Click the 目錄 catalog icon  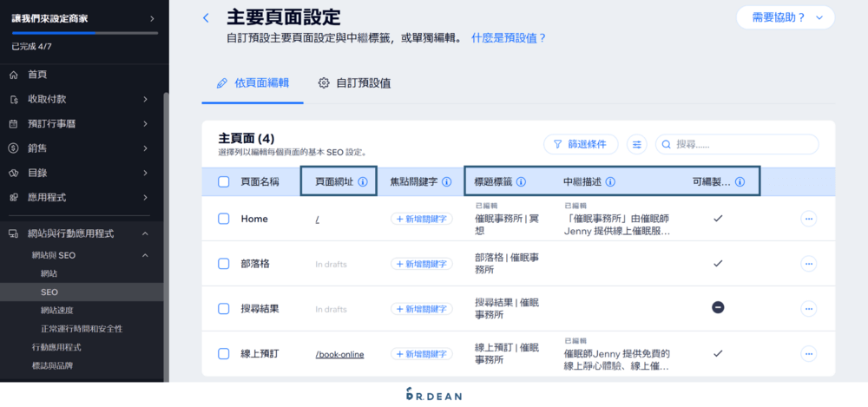[x=14, y=173]
